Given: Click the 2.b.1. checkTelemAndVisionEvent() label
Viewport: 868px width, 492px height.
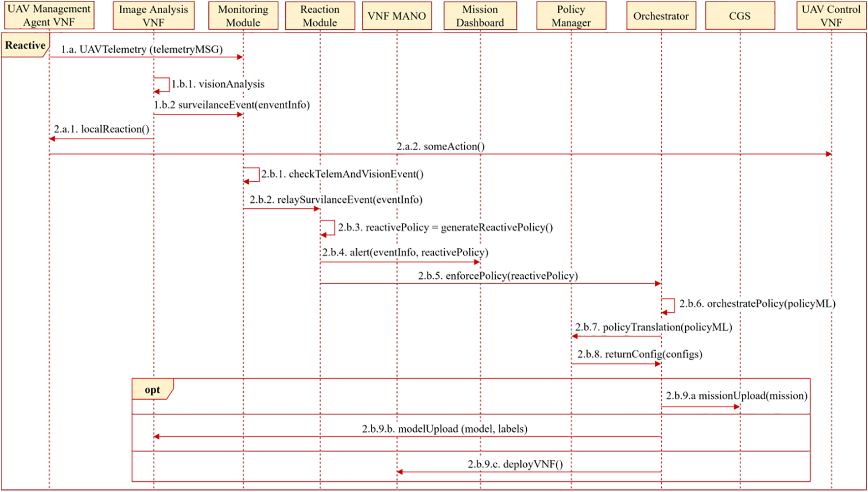Looking at the screenshot, I should (342, 174).
